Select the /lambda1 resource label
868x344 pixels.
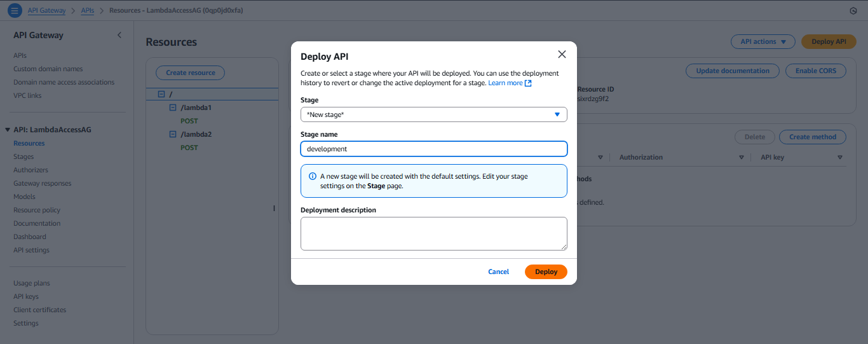click(196, 107)
